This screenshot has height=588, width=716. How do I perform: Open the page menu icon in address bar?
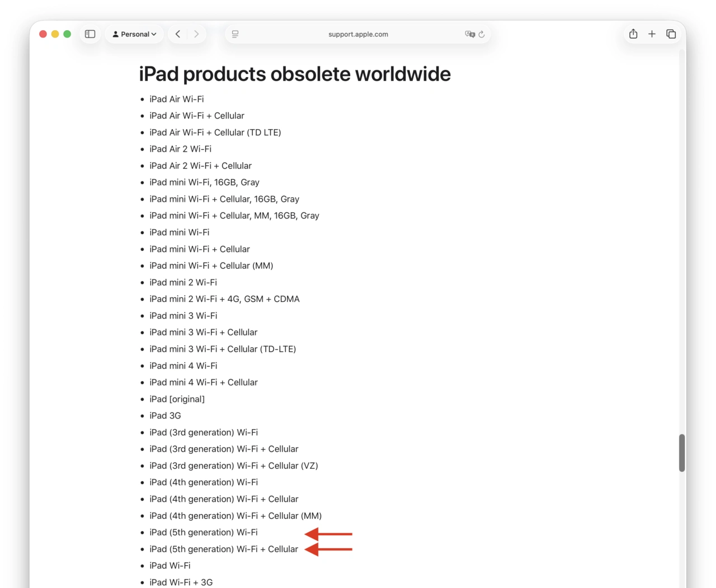(x=235, y=34)
